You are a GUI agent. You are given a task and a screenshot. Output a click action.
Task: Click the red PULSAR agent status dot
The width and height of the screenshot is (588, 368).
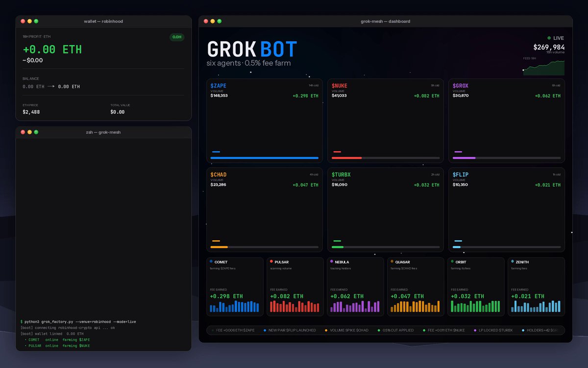(x=271, y=262)
